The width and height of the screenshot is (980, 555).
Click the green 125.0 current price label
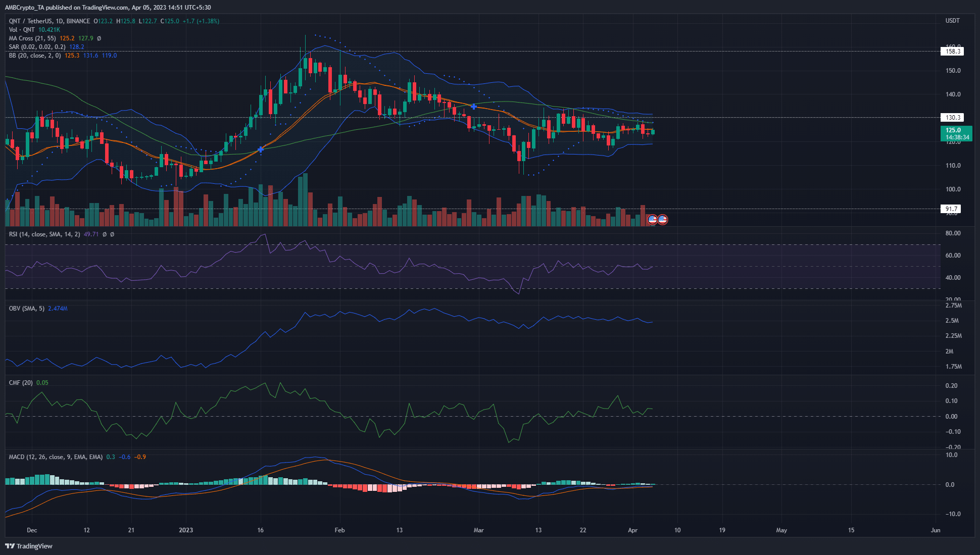pyautogui.click(x=957, y=133)
